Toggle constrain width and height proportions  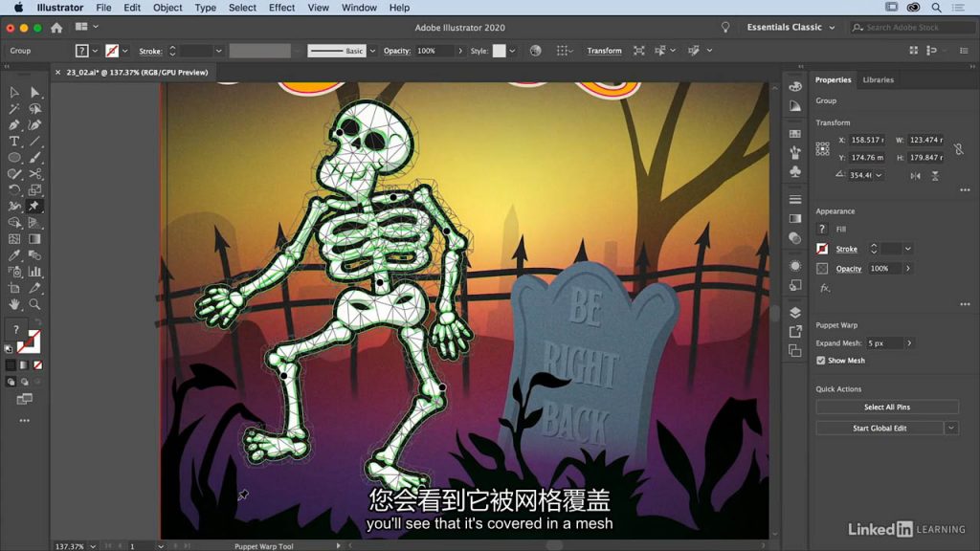(x=958, y=148)
